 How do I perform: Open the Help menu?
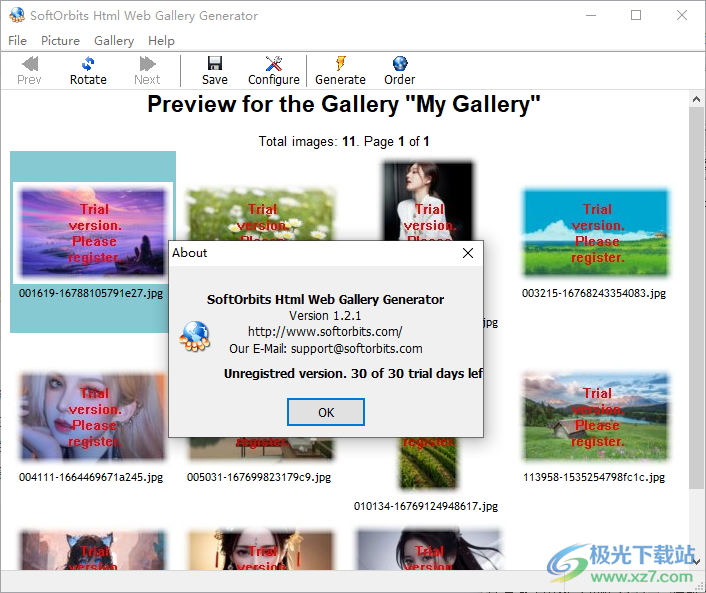[161, 41]
